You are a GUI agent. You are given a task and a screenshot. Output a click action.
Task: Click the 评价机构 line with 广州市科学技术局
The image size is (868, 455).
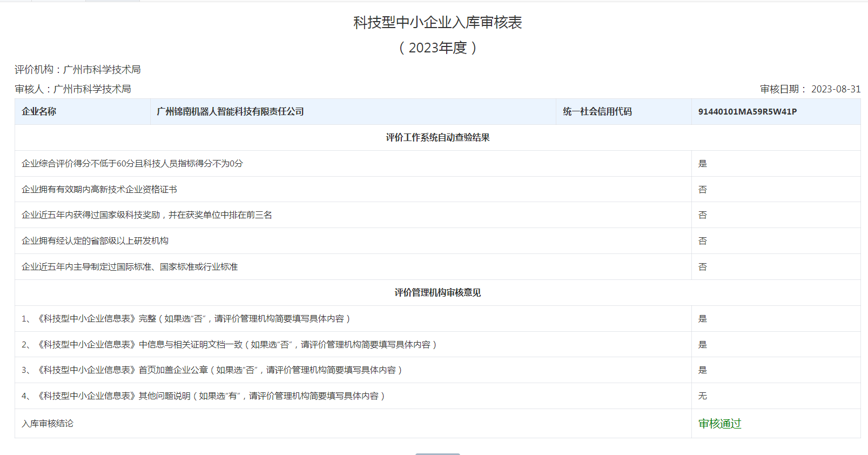point(78,70)
